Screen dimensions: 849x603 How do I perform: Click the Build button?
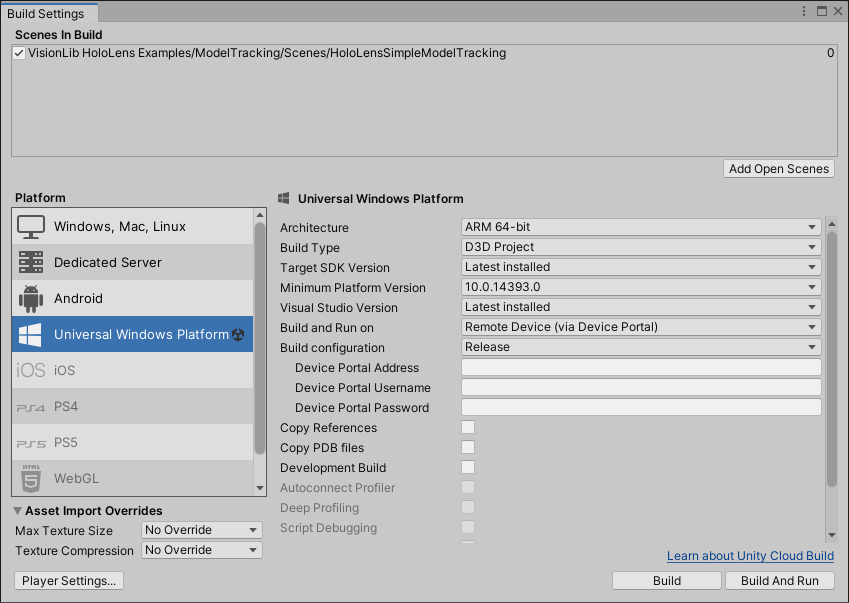667,581
